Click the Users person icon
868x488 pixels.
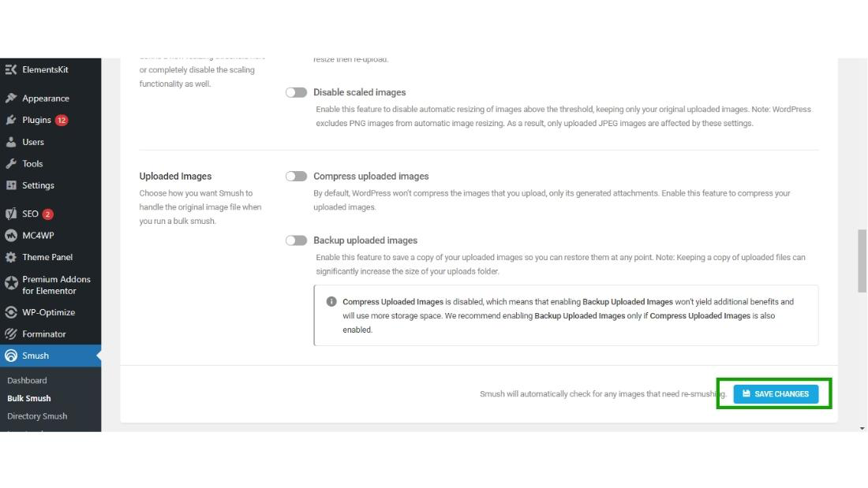11,142
